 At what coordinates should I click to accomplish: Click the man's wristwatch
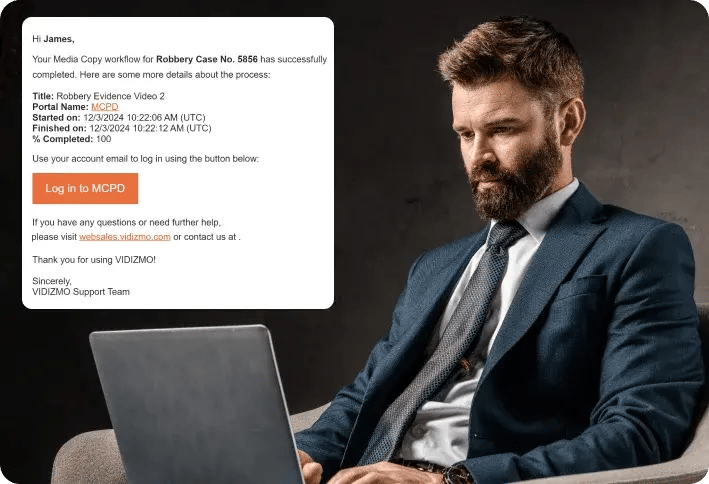pos(458,474)
